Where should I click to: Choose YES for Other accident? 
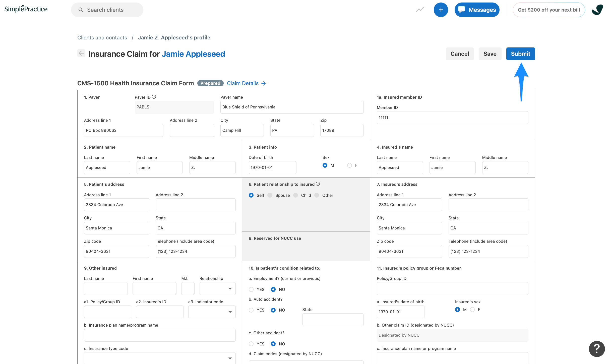pyautogui.click(x=251, y=344)
